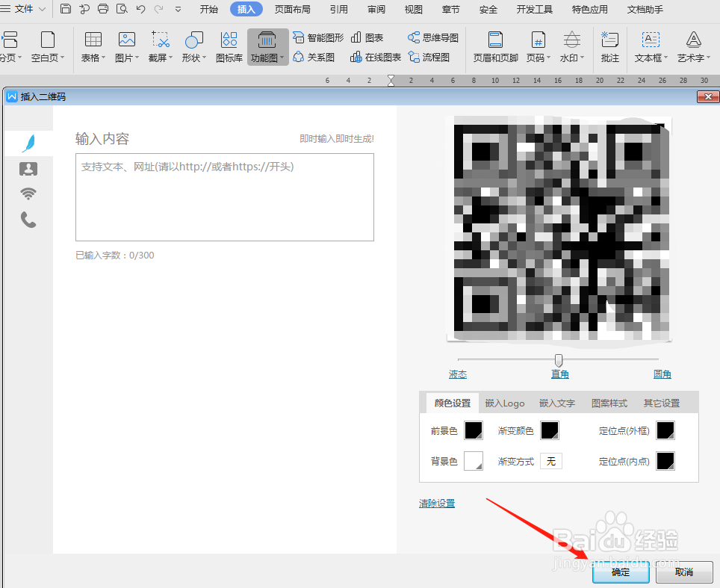Pick the 前景色 foreground color swatch
The height and width of the screenshot is (588, 720).
[474, 430]
